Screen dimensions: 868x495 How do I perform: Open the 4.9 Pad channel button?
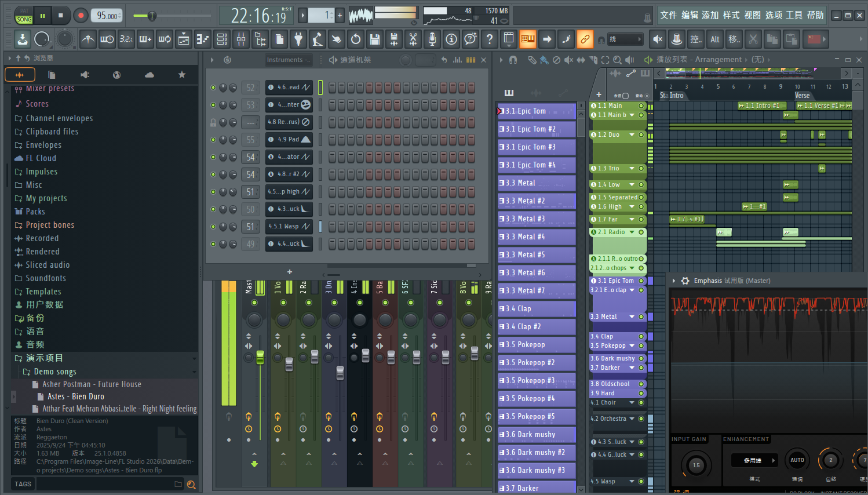click(289, 140)
